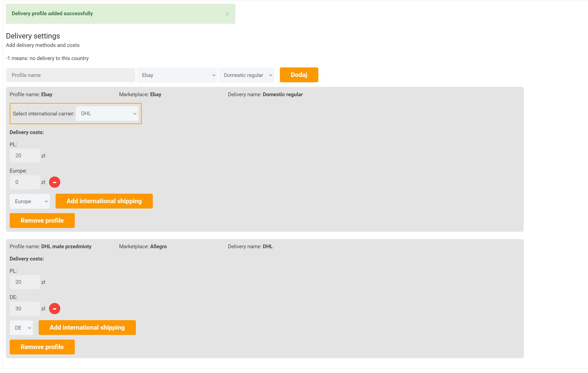The width and height of the screenshot is (588, 373).
Task: Click the Europe cost field showing 0
Action: point(25,182)
